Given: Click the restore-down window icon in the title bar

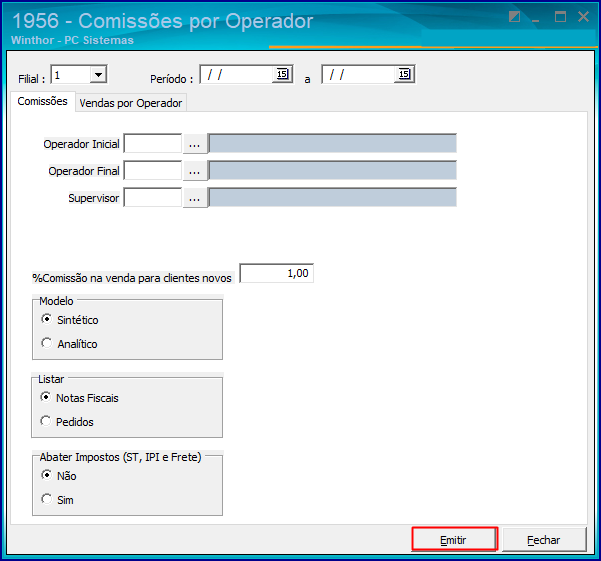Looking at the screenshot, I should click(x=514, y=17).
